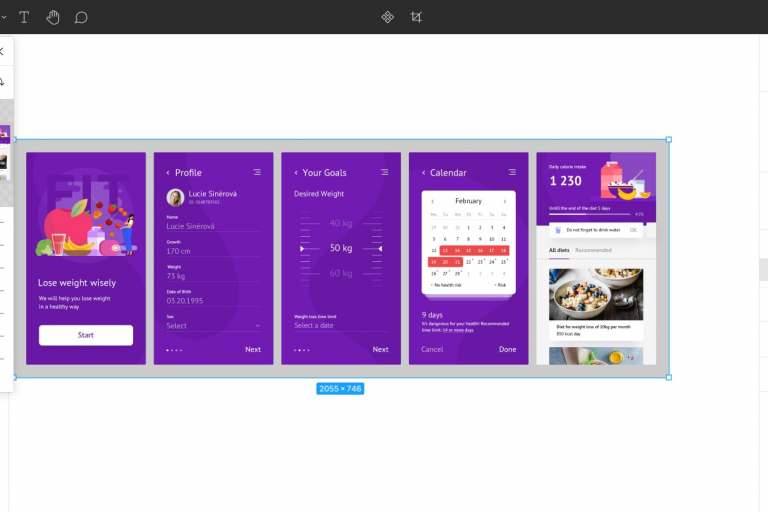Go to next month after February
768x512 pixels.
[504, 201]
